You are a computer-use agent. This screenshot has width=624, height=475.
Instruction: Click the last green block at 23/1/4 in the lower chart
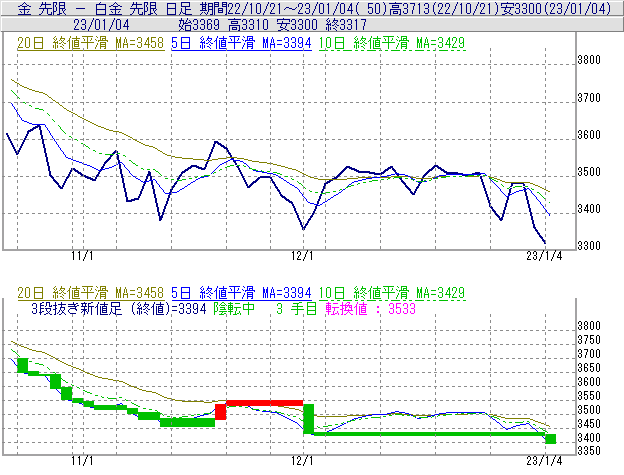(551, 439)
